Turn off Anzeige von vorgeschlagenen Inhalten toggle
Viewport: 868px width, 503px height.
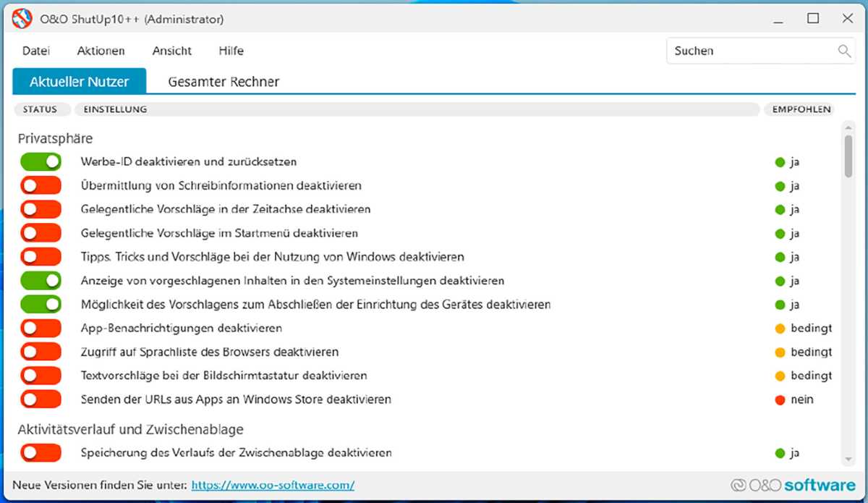41,280
